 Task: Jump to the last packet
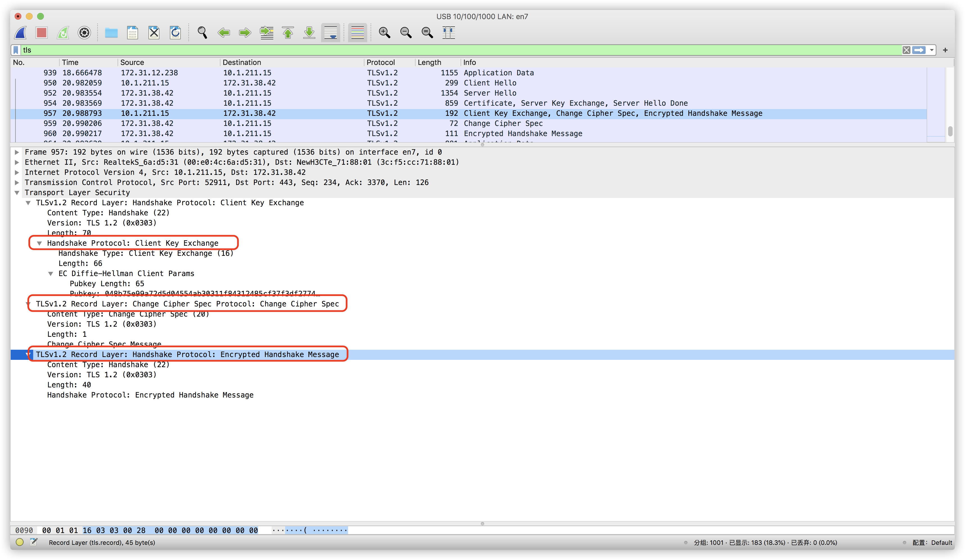309,33
